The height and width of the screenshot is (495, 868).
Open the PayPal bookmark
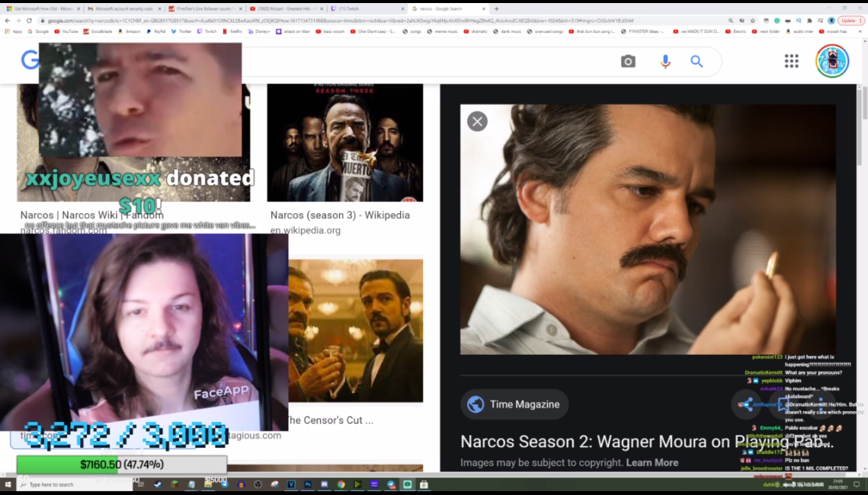[157, 31]
